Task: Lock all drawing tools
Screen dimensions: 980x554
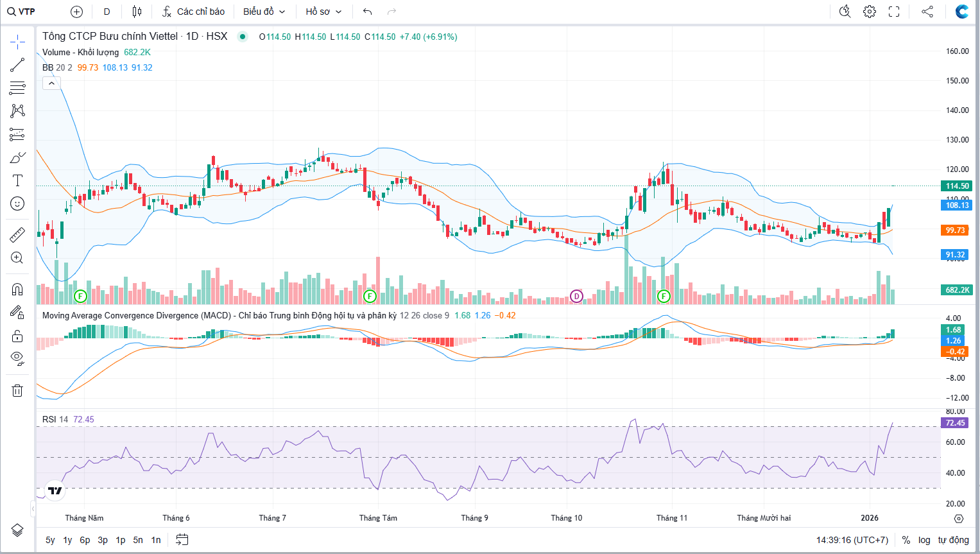Action: coord(17,336)
